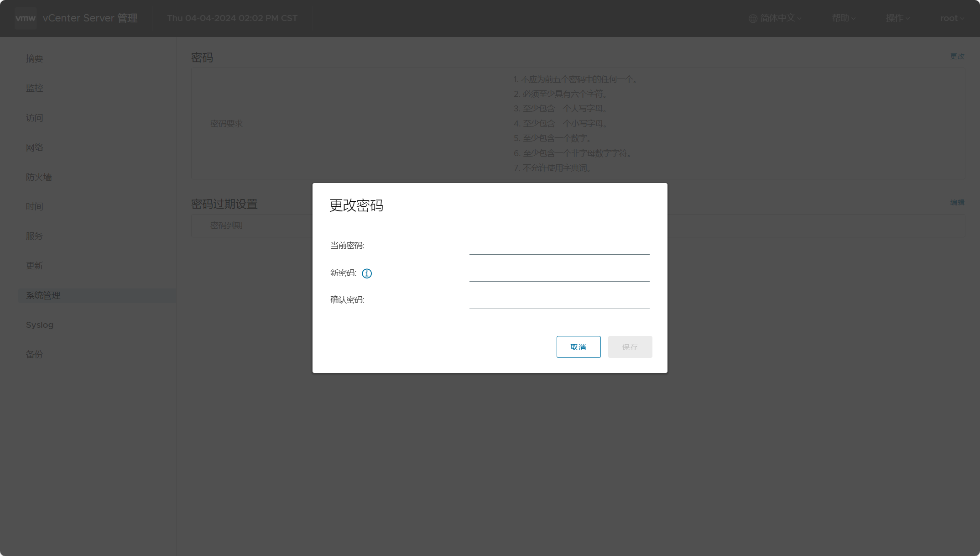Focus the 确认密码 confirm password field
This screenshot has width=980, height=556.
559,301
